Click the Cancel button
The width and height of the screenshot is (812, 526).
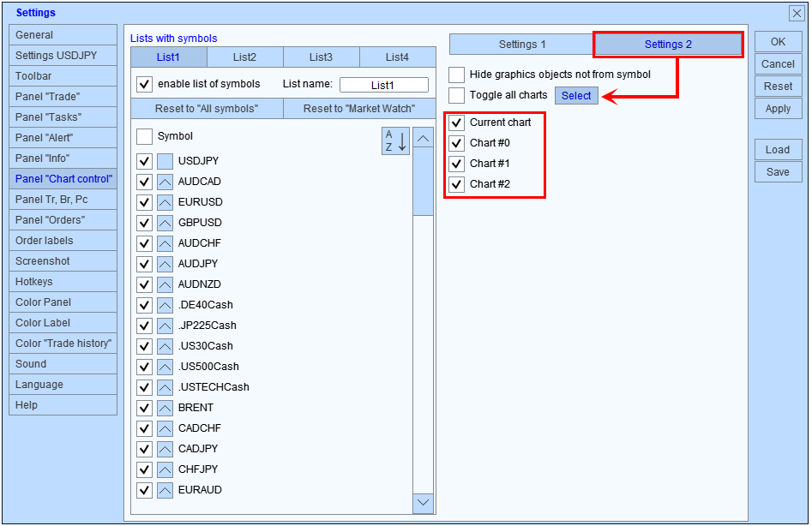point(778,64)
